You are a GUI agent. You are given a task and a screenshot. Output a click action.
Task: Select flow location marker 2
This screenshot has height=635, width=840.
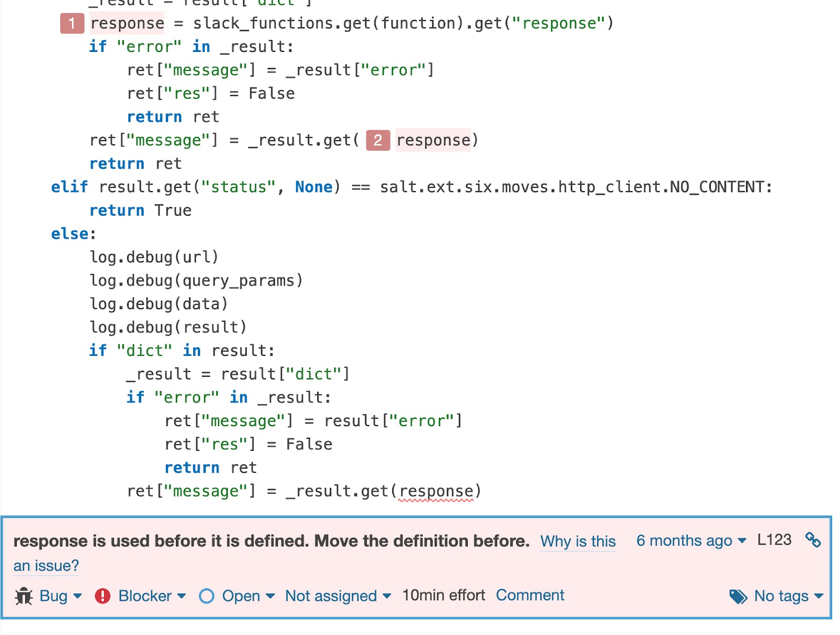tap(377, 140)
